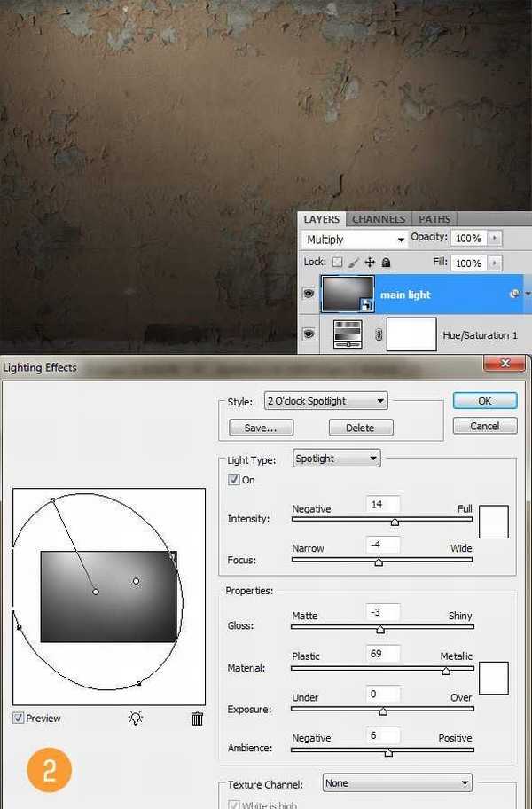Click the lock all padlock icon
Viewport: 532px width, 809px height.
point(385,263)
